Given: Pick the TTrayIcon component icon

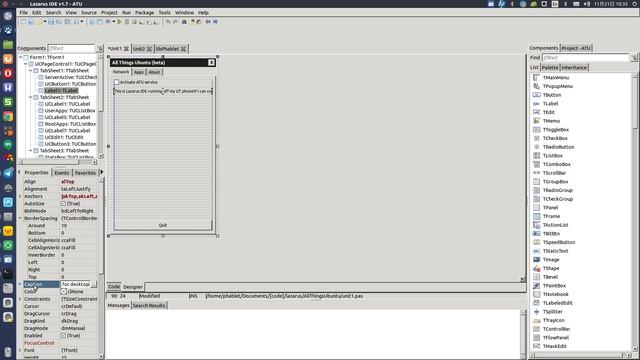Looking at the screenshot, I should (x=536, y=320).
